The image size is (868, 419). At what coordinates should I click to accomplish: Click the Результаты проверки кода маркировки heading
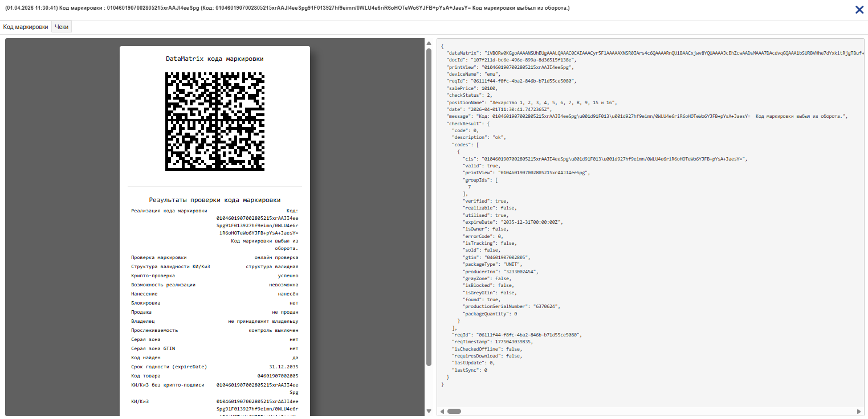click(x=214, y=200)
